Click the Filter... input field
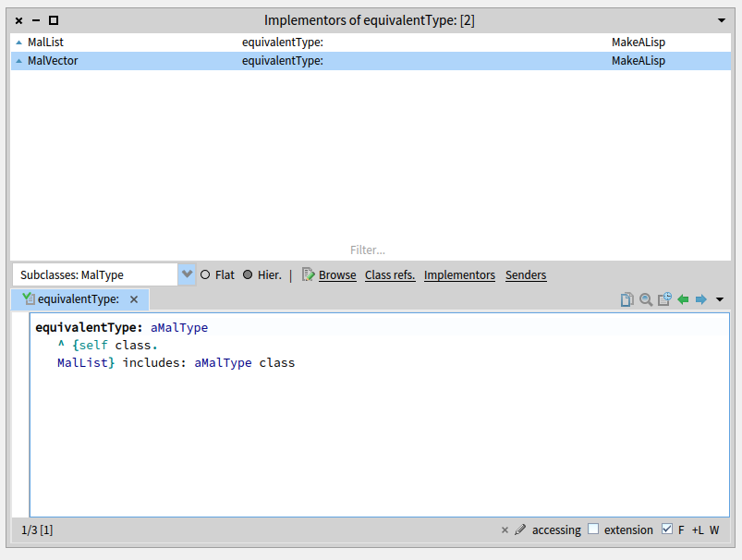742x560 pixels. (368, 250)
